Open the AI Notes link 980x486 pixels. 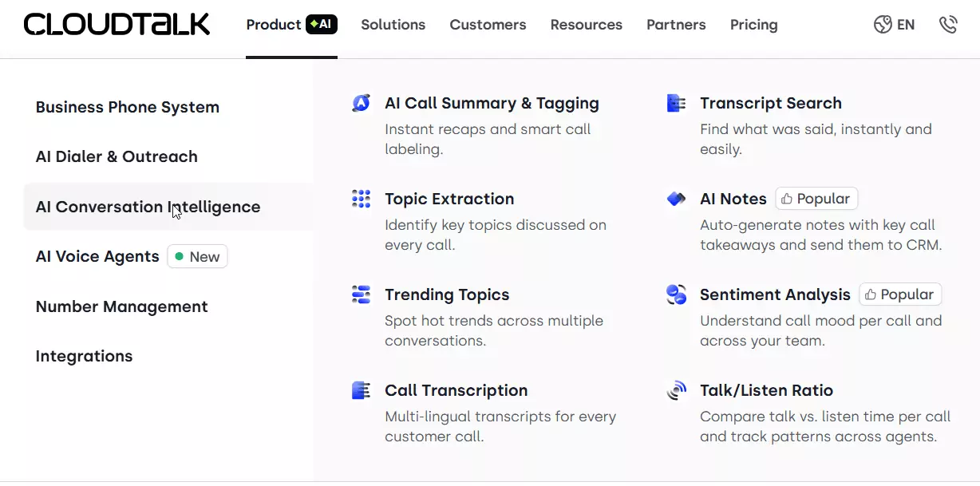click(x=733, y=199)
